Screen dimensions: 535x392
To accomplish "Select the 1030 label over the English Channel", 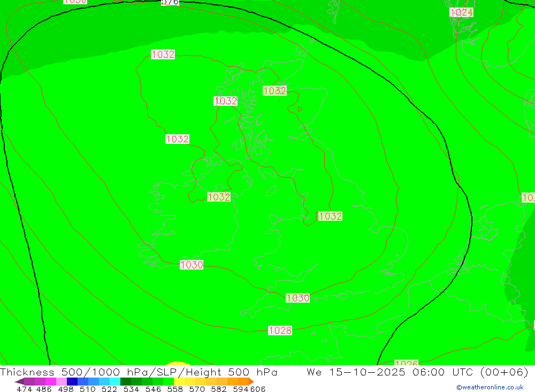I will click(x=297, y=298).
